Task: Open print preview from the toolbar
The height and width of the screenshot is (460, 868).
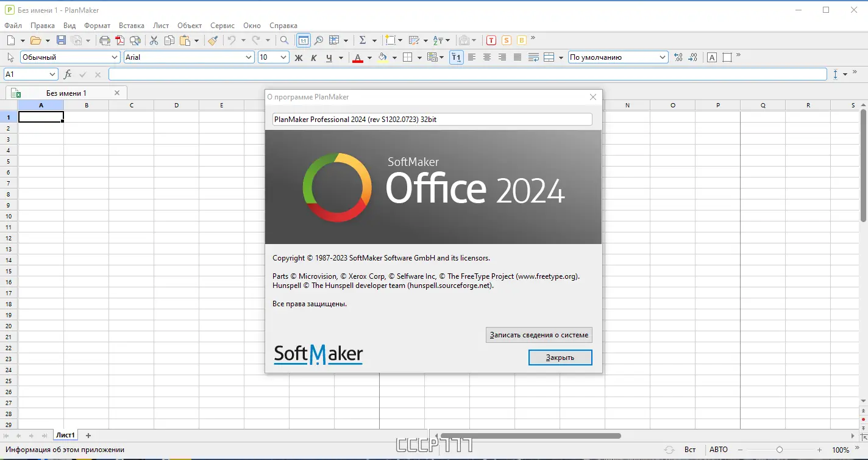Action: [x=135, y=40]
